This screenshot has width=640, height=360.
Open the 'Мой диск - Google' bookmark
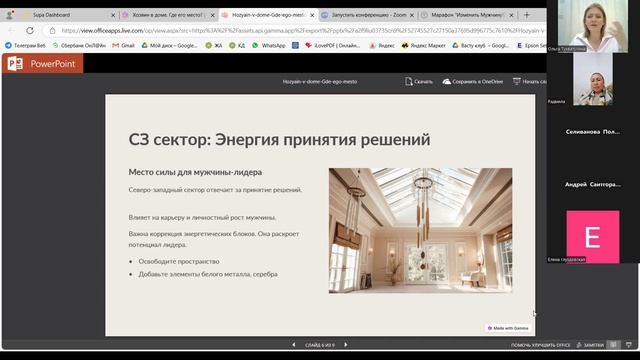[169, 46]
